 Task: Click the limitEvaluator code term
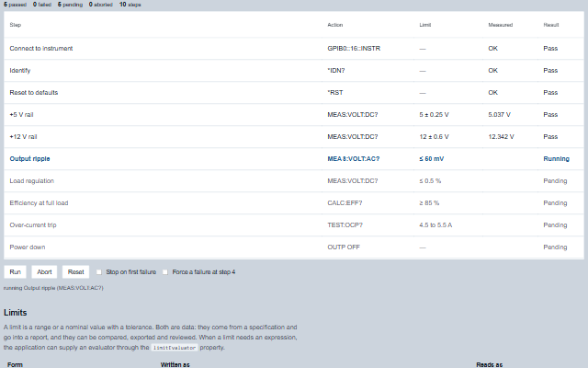tap(175, 348)
